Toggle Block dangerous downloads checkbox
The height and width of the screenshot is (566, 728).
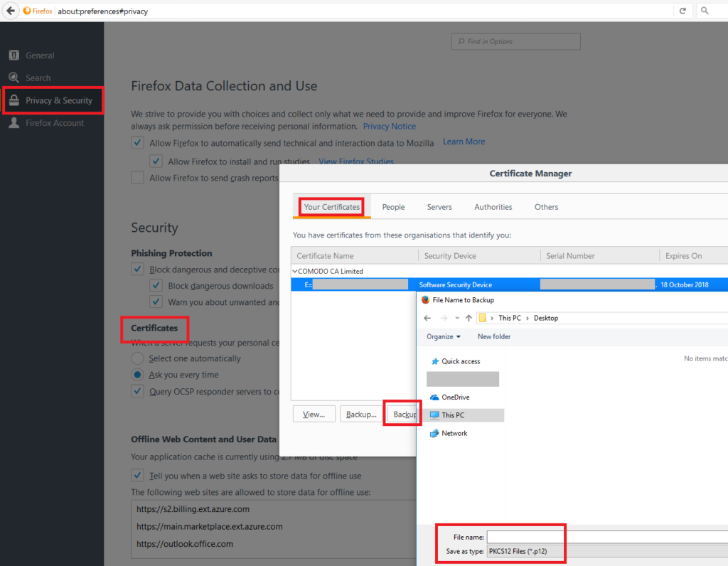[156, 286]
